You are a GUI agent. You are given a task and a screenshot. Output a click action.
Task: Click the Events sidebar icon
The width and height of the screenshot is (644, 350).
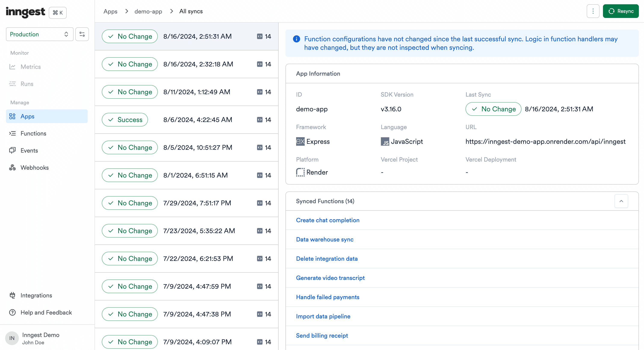tap(12, 150)
